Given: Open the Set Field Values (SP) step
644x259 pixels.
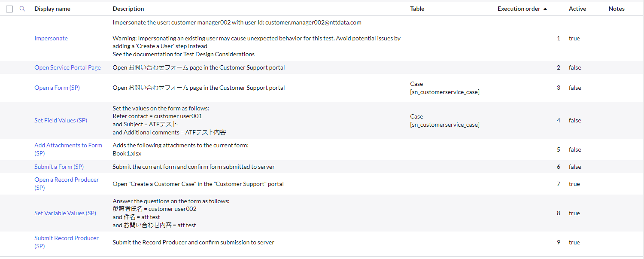Looking at the screenshot, I should (x=61, y=120).
